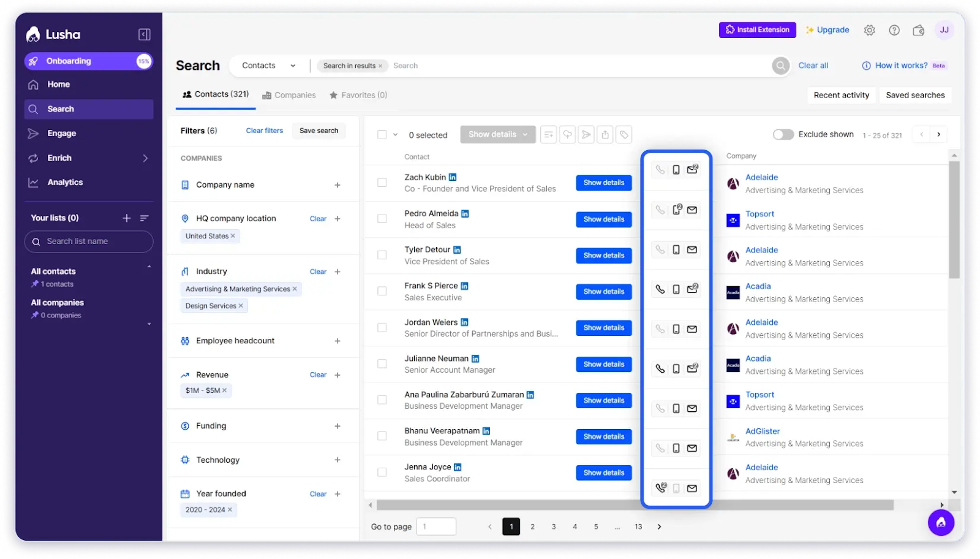The image size is (980, 559).
Task: Open Pedro Almeida's LinkedIn icon
Action: point(465,214)
